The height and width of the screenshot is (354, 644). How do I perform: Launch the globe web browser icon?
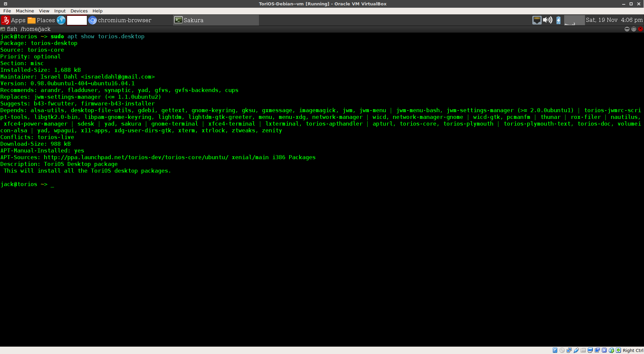click(x=61, y=20)
